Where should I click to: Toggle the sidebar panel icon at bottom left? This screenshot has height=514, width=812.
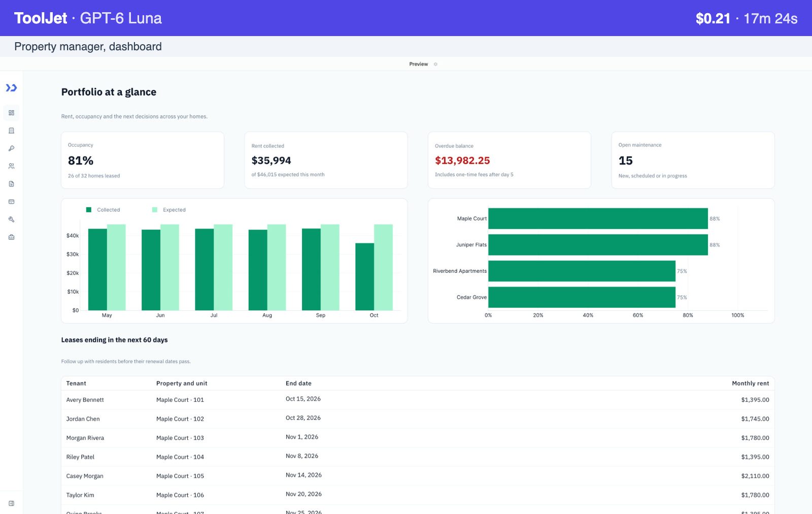point(11,503)
